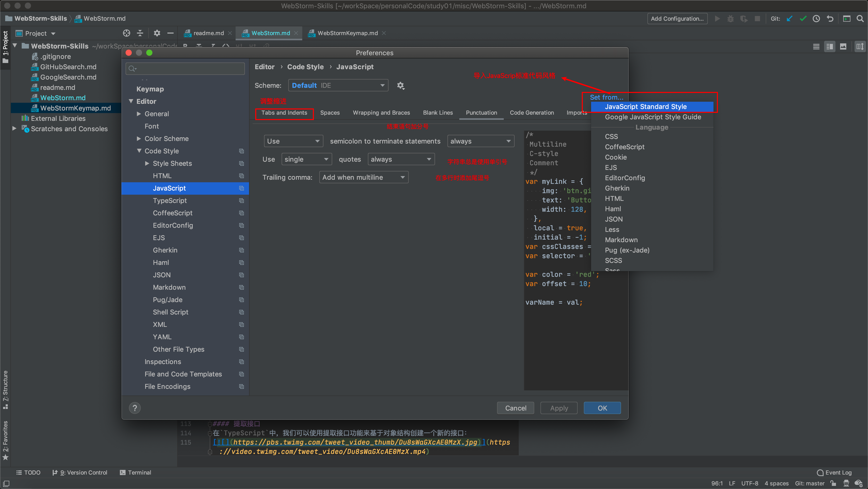This screenshot has height=489, width=868.
Task: Click the Preferences search field
Action: click(x=185, y=69)
